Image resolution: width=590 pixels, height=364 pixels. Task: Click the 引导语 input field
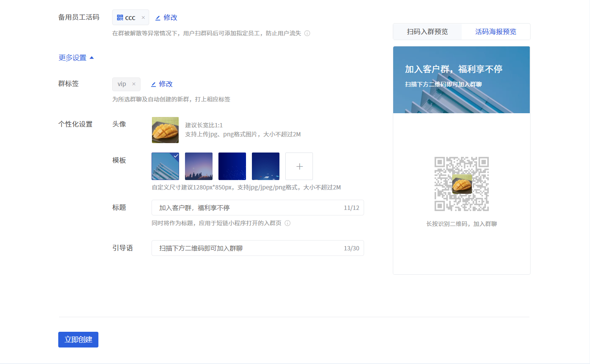pos(258,248)
